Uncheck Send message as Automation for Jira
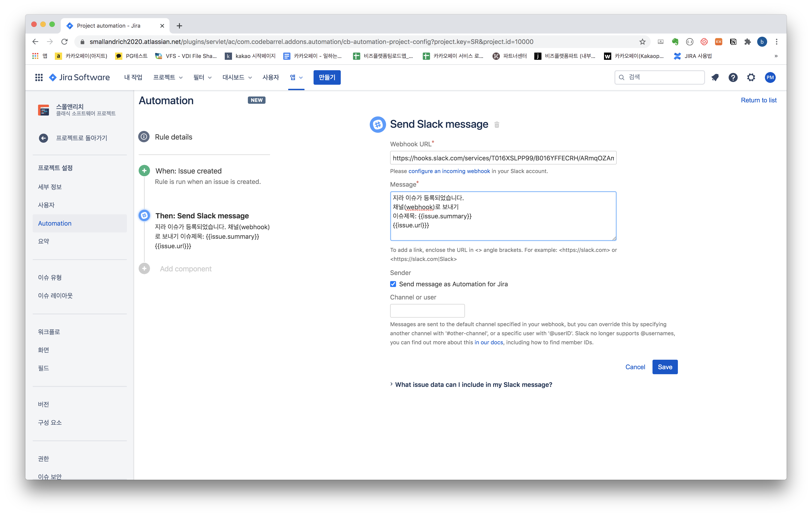 [393, 284]
